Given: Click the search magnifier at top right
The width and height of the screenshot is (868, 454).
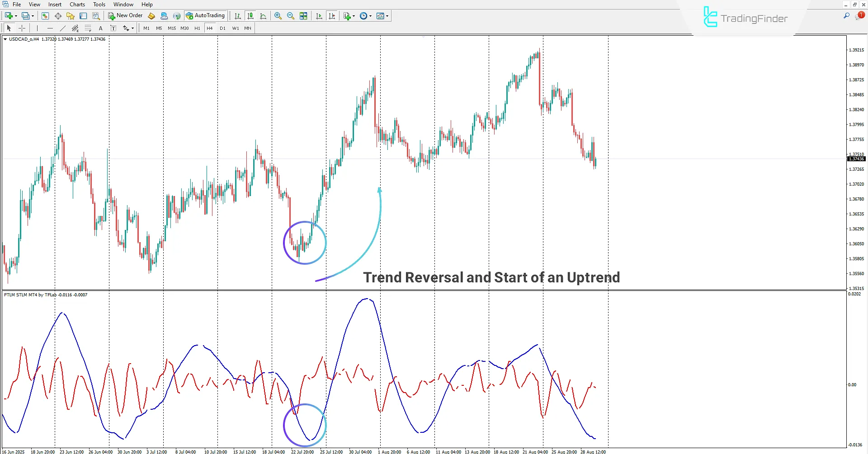Looking at the screenshot, I should (846, 16).
